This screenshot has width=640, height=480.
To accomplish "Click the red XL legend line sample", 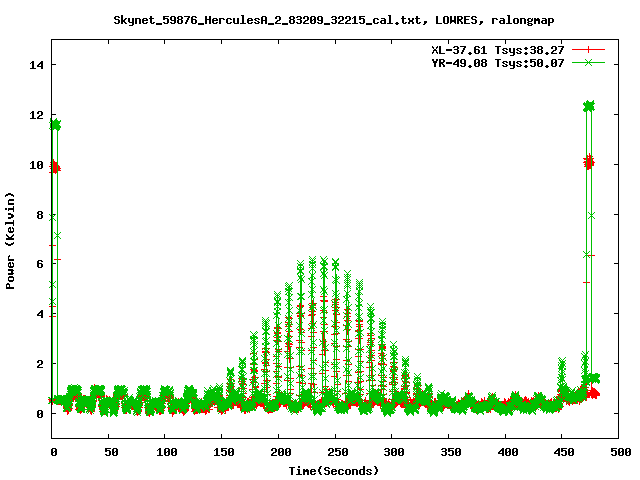I will click(x=588, y=50).
